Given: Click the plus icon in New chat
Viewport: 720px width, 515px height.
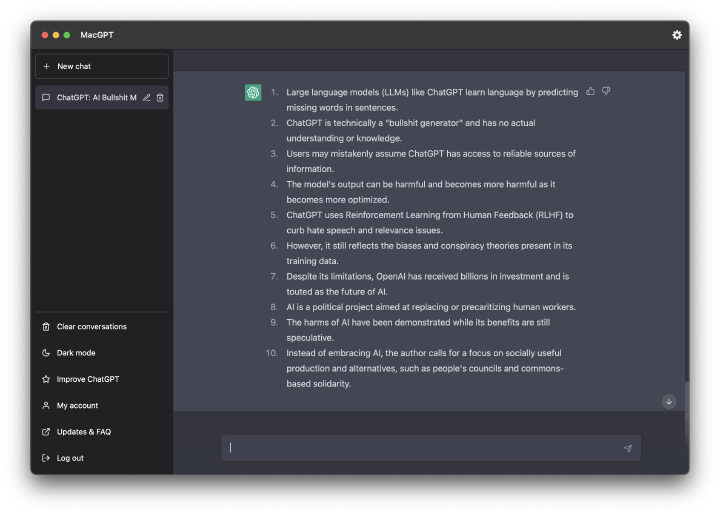Looking at the screenshot, I should point(46,67).
